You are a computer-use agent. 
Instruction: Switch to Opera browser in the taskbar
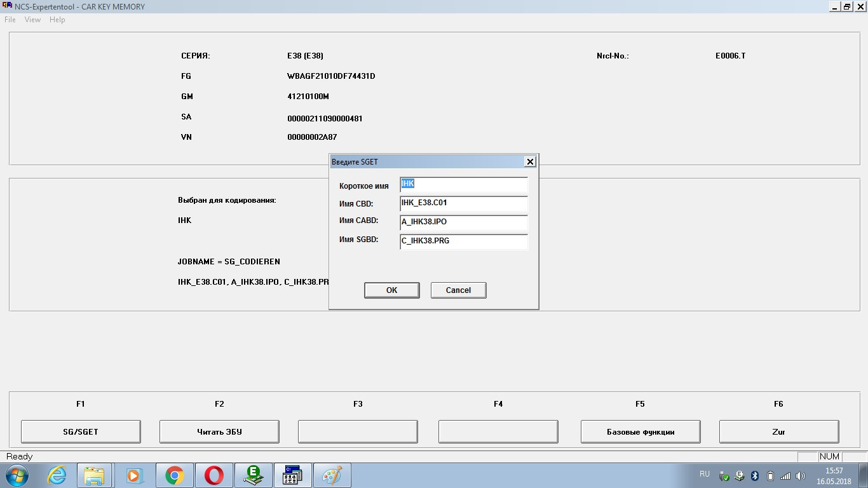coord(214,475)
